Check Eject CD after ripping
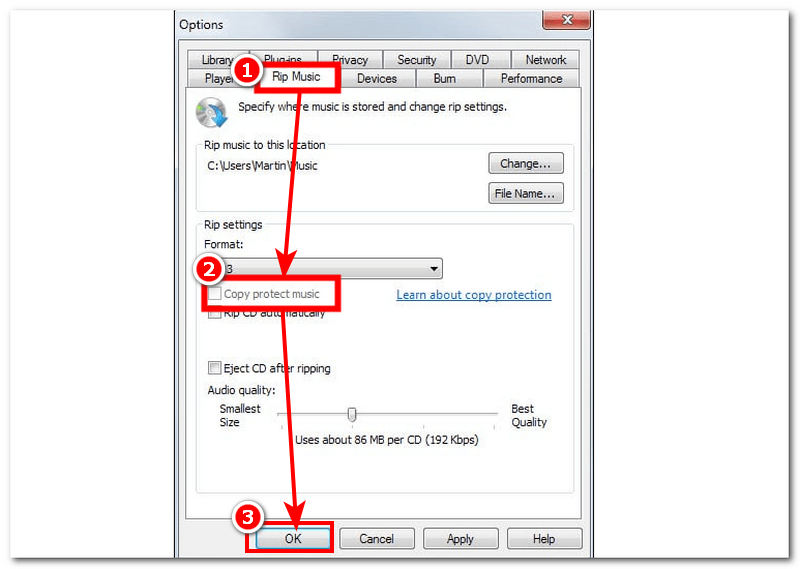Viewport: 800px width, 569px height. tap(214, 368)
